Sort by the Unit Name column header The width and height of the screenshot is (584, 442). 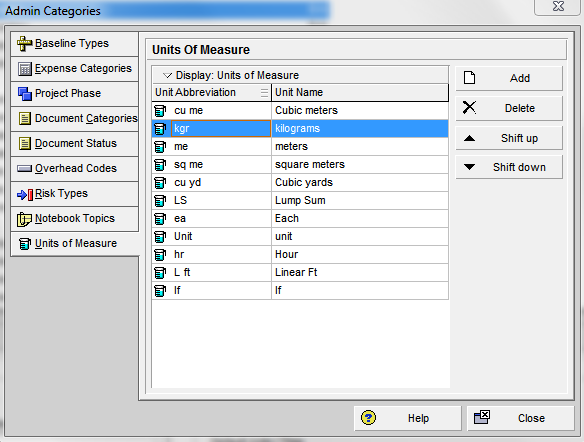coord(360,92)
